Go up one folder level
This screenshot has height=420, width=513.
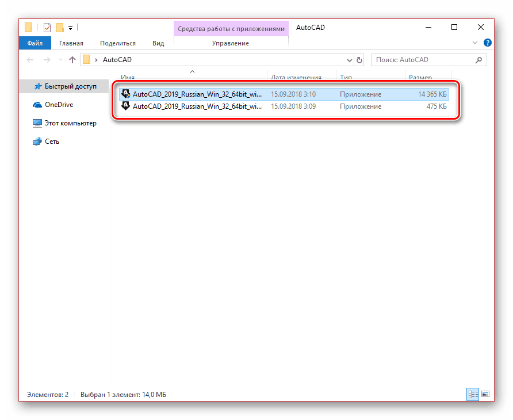coord(72,60)
